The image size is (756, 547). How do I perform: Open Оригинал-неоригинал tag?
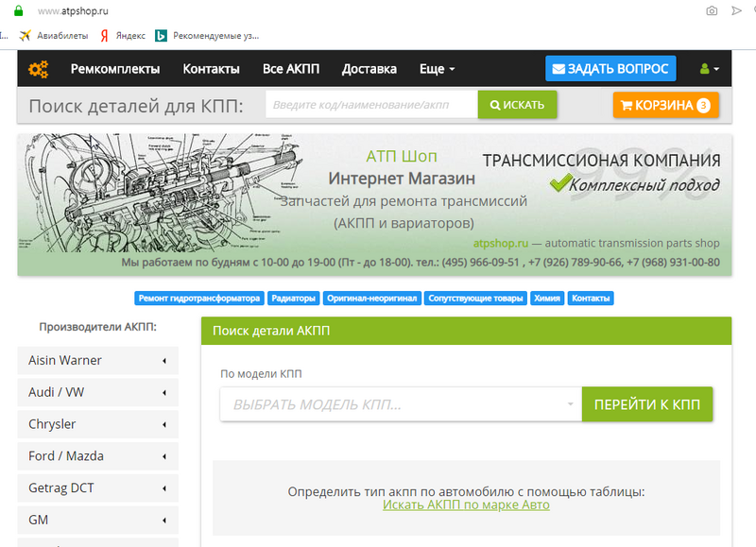tap(371, 299)
